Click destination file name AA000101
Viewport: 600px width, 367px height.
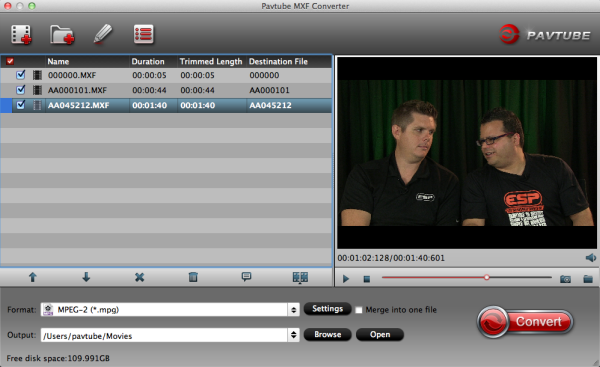pyautogui.click(x=269, y=90)
